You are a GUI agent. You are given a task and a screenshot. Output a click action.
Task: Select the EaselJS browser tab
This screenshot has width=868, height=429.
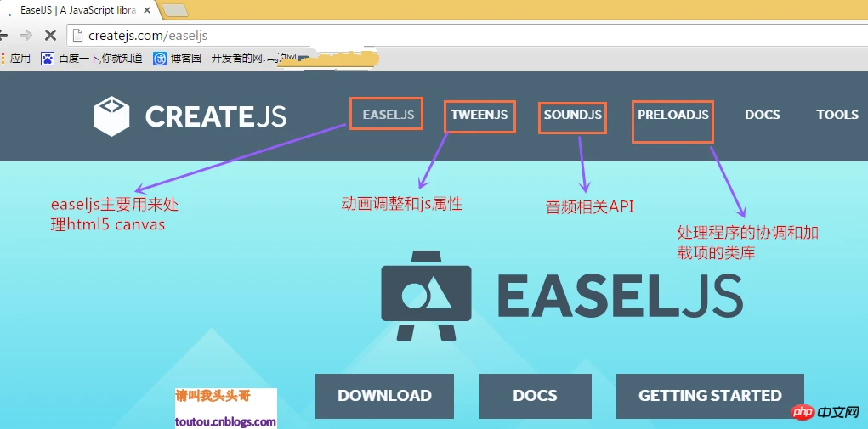click(77, 10)
